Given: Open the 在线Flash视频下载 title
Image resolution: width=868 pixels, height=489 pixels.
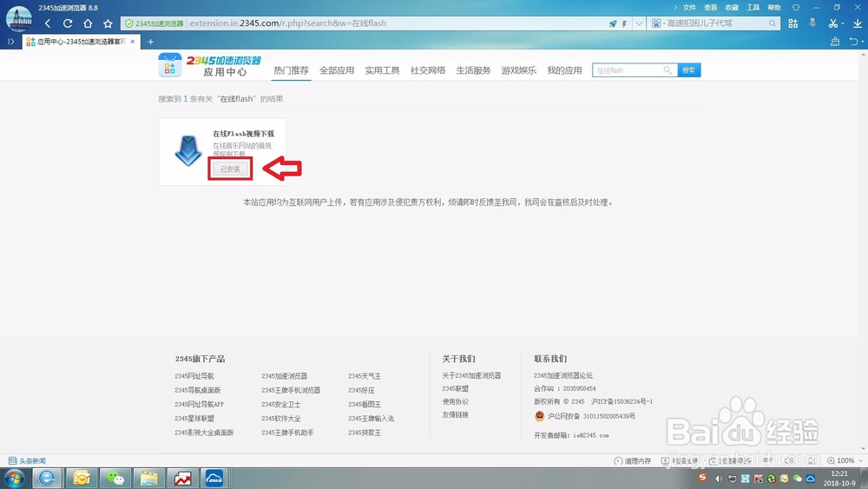Looking at the screenshot, I should click(x=244, y=134).
